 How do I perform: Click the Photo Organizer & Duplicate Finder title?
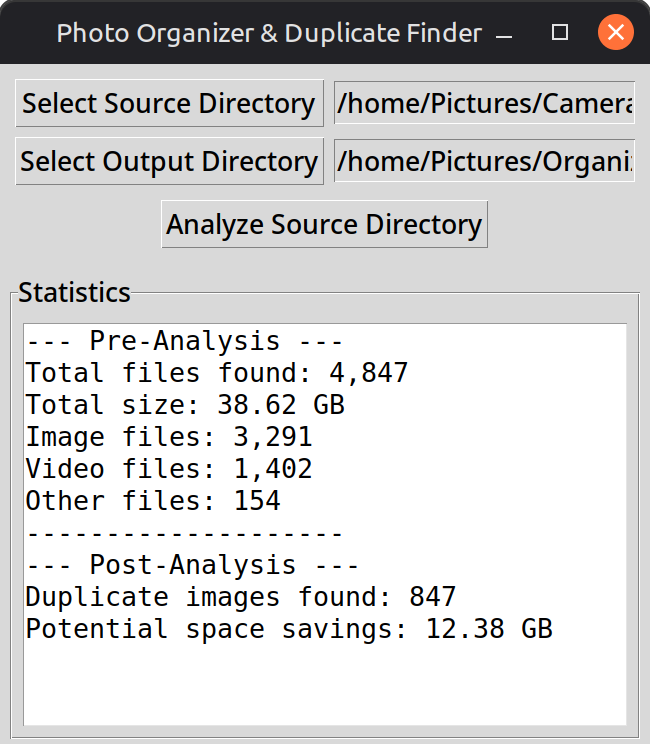269,34
